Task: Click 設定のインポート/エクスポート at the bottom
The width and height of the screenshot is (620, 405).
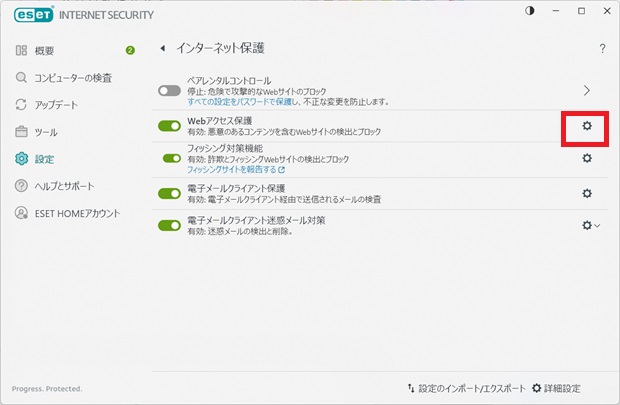Action: pyautogui.click(x=472, y=388)
